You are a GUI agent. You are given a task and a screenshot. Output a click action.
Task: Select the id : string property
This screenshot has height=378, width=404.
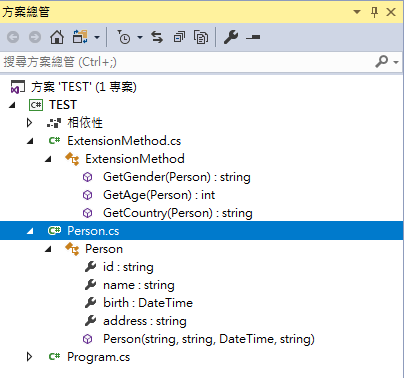128,267
